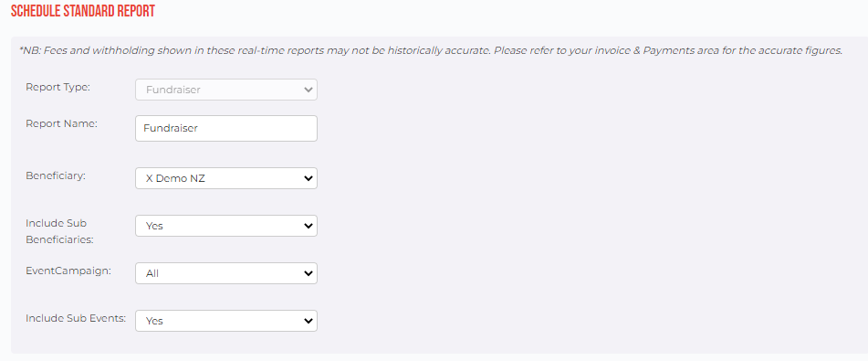Click the Report Type label
This screenshot has width=868, height=361.
pos(58,87)
